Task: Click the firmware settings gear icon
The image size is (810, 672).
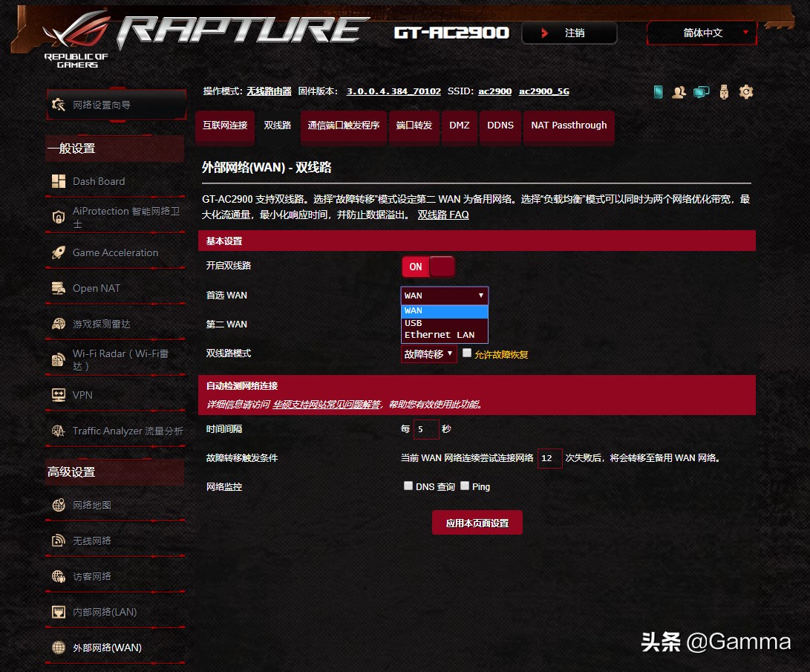Action: tap(746, 92)
